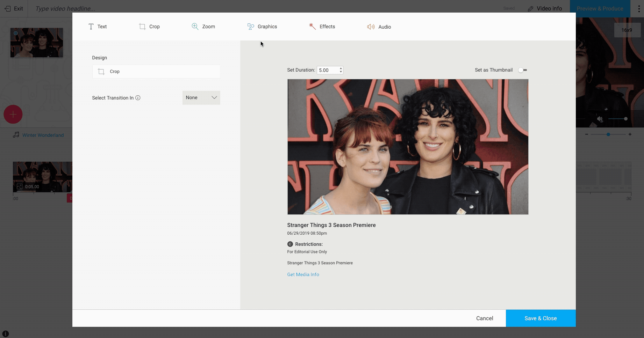Image resolution: width=644 pixels, height=338 pixels.
Task: Zoom out timeline with minus icon
Action: coord(587,134)
